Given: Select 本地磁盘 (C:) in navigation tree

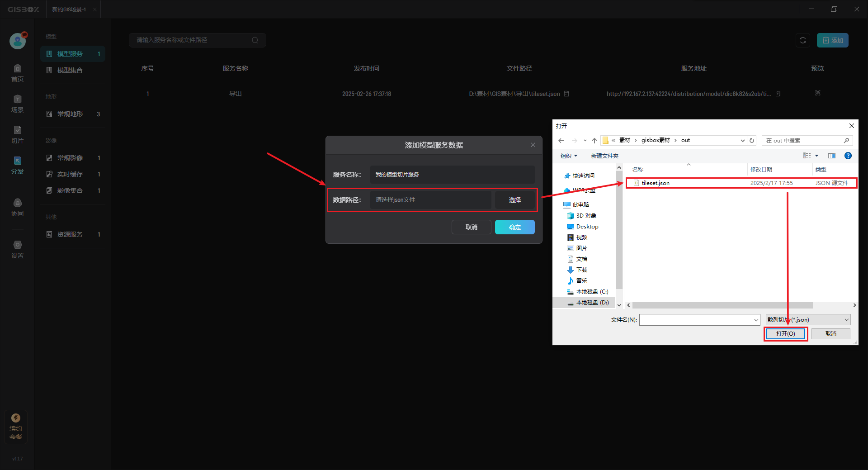Looking at the screenshot, I should click(x=588, y=292).
